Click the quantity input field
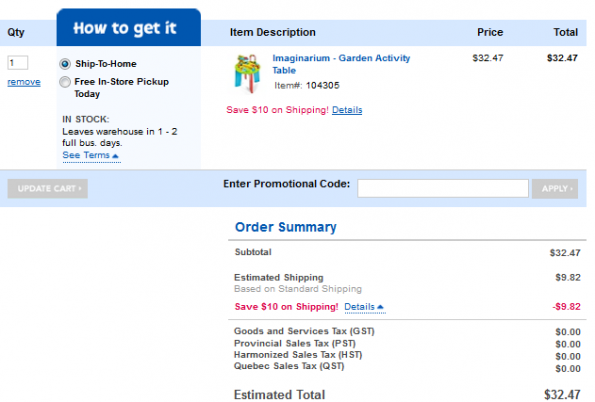 tap(17, 63)
